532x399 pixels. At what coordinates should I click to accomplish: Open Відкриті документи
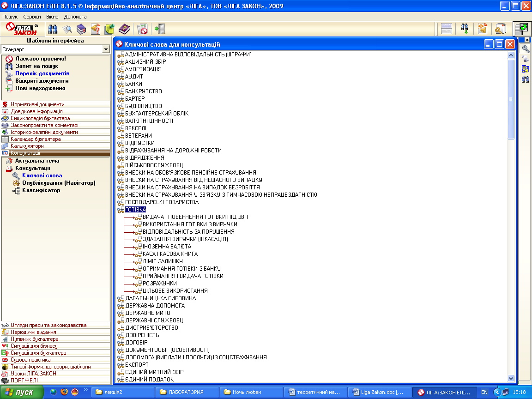[x=42, y=81]
